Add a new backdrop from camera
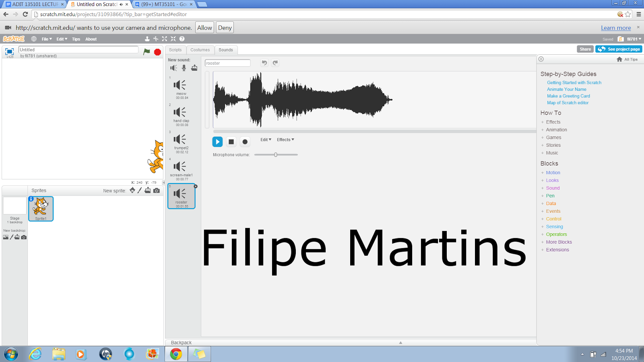644x362 pixels. (x=24, y=237)
